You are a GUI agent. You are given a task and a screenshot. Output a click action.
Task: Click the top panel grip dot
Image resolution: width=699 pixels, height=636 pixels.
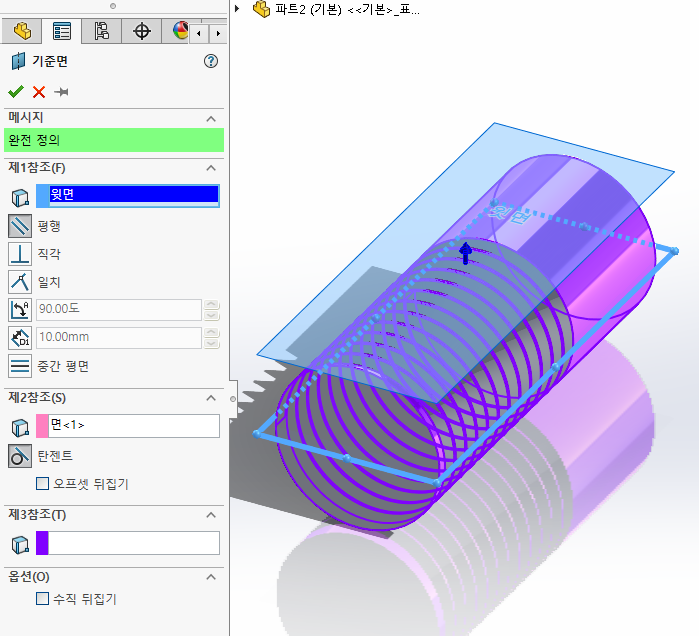pos(113,6)
